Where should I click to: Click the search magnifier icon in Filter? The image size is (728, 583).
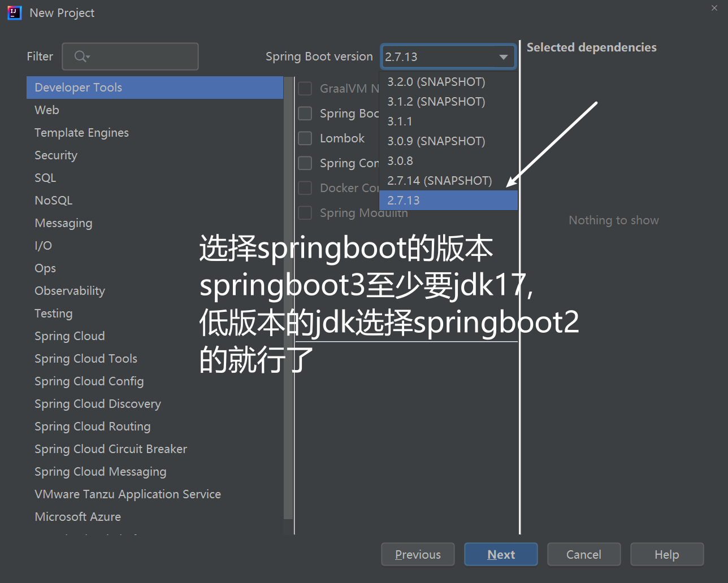pyautogui.click(x=82, y=56)
